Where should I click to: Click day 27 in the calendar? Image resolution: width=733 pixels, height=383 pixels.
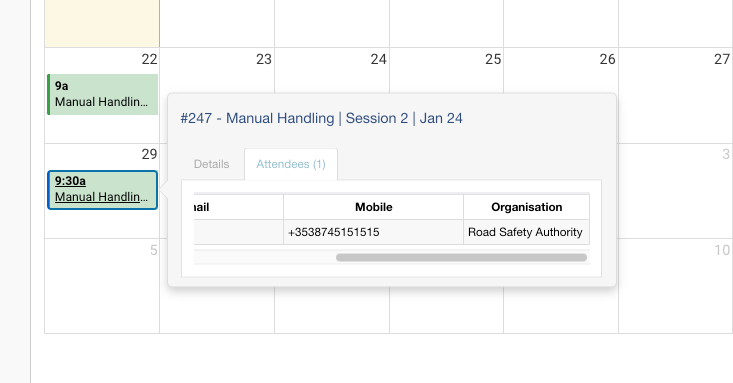click(722, 59)
